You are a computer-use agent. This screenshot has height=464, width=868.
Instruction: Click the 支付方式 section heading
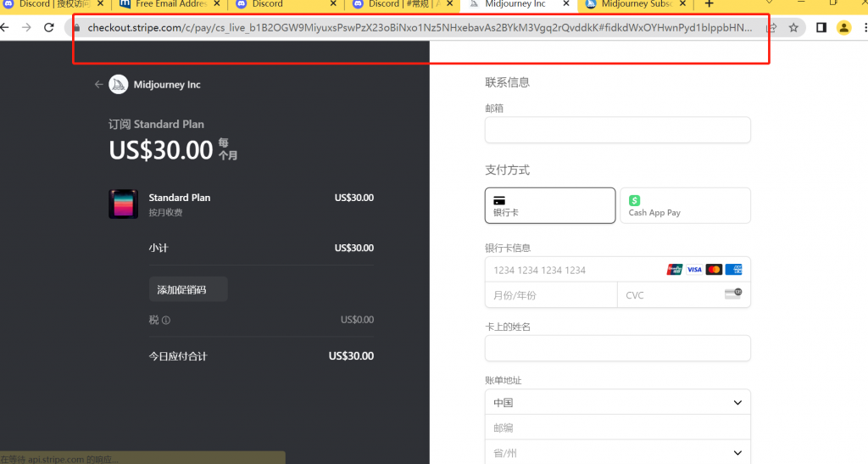point(507,170)
